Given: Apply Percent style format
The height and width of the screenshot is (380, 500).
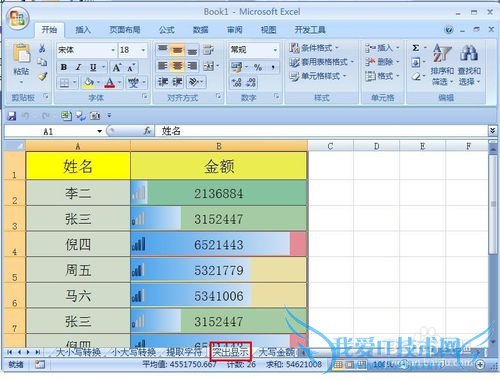Looking at the screenshot, I should tap(258, 68).
